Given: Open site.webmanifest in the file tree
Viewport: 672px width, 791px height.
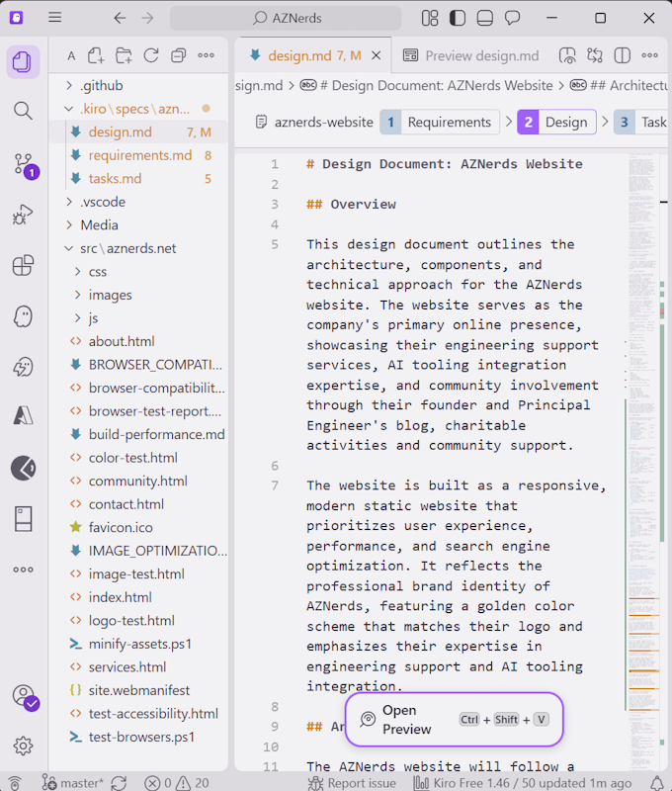Looking at the screenshot, I should click(138, 690).
